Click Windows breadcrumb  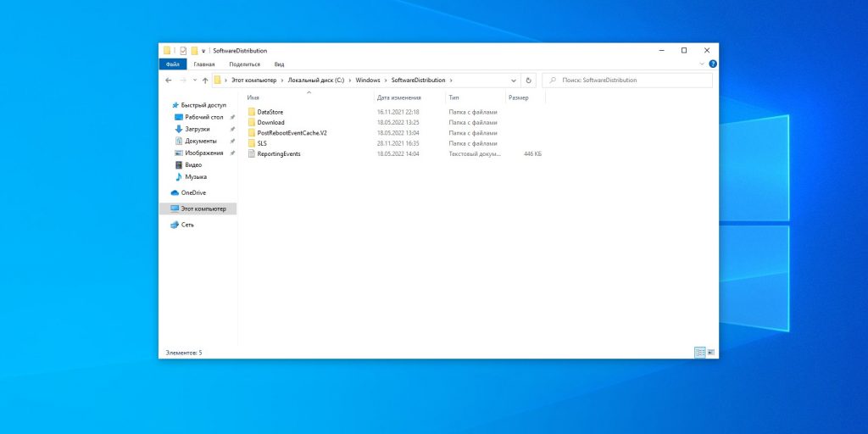tap(368, 81)
